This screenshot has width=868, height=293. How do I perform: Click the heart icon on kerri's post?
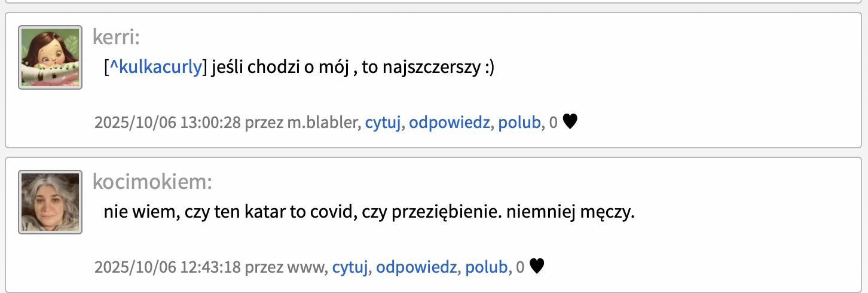point(570,122)
